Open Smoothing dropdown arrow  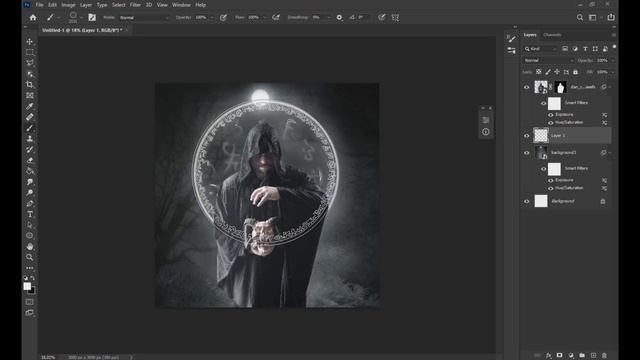point(329,18)
